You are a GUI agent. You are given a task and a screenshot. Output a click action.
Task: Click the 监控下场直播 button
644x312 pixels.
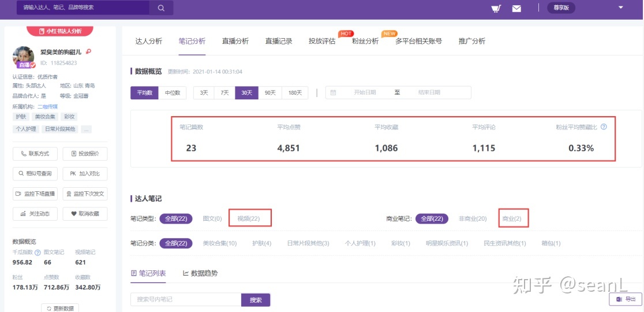35,194
